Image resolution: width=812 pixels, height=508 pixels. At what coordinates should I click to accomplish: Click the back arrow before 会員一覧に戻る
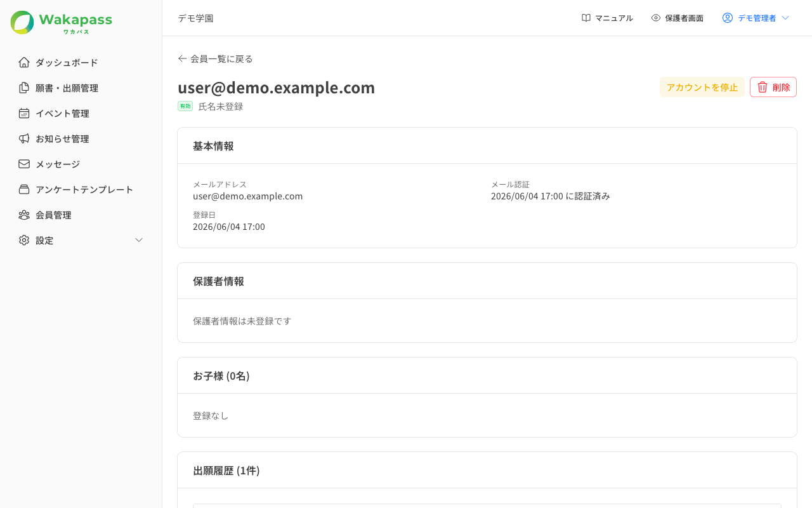click(x=182, y=58)
